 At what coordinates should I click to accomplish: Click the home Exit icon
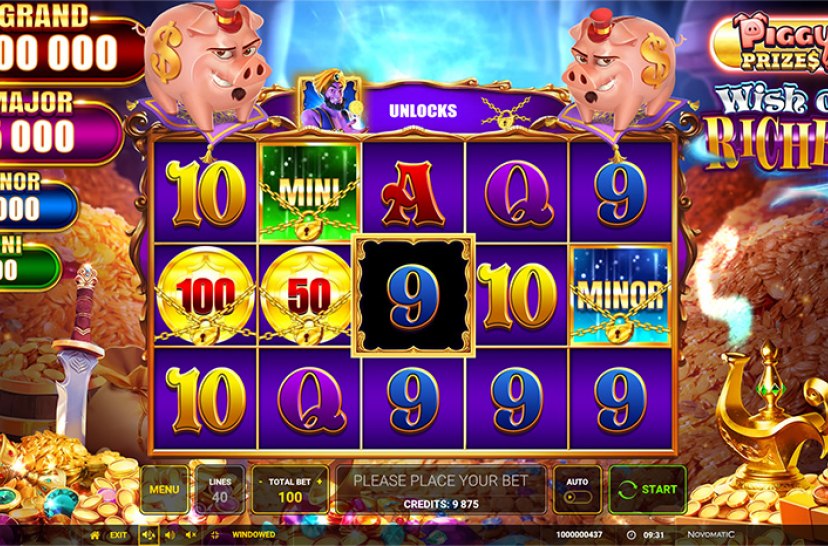click(95, 535)
